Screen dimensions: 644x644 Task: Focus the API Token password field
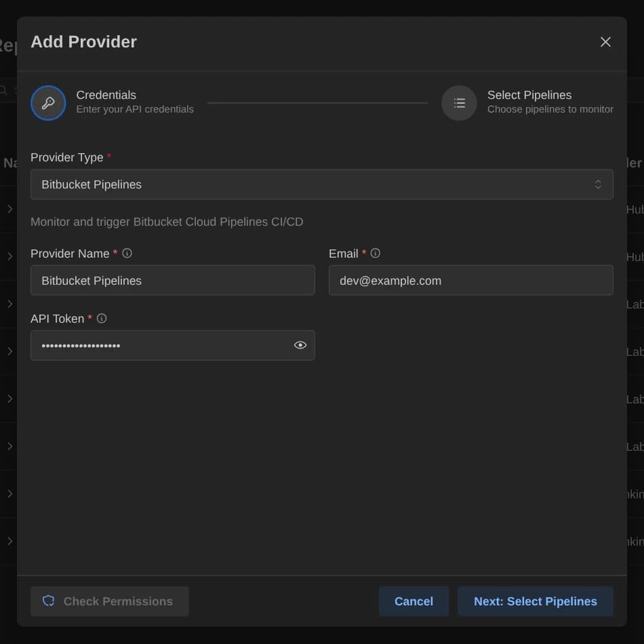tap(172, 345)
